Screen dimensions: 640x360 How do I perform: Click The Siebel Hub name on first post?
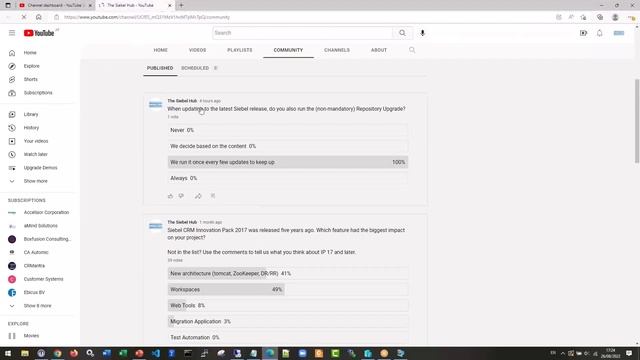(182, 101)
